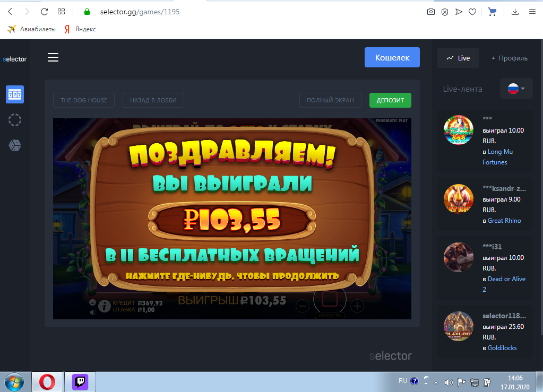Open the Яндекс bookmark

click(x=80, y=29)
